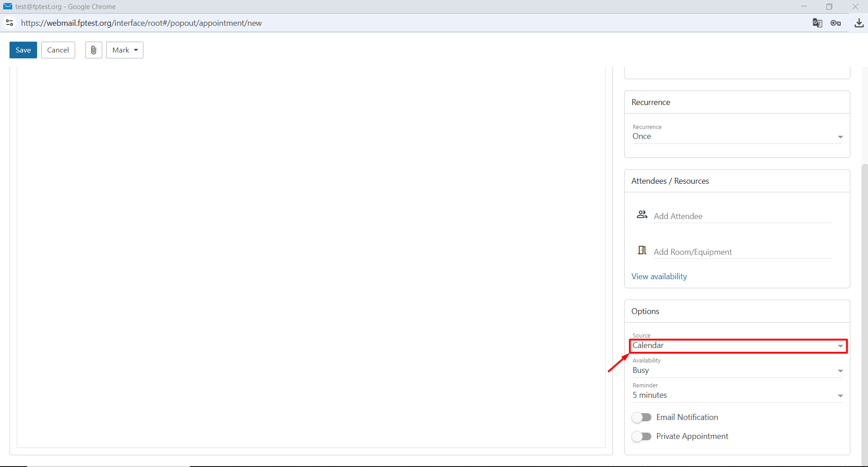Open the Reminder dropdown showing 5 minutes

(737, 396)
